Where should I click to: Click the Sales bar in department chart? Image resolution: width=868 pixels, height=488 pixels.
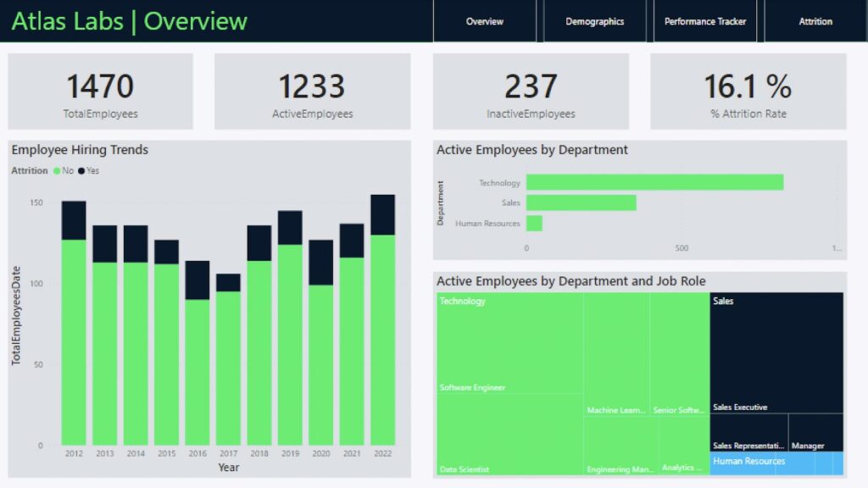(581, 202)
